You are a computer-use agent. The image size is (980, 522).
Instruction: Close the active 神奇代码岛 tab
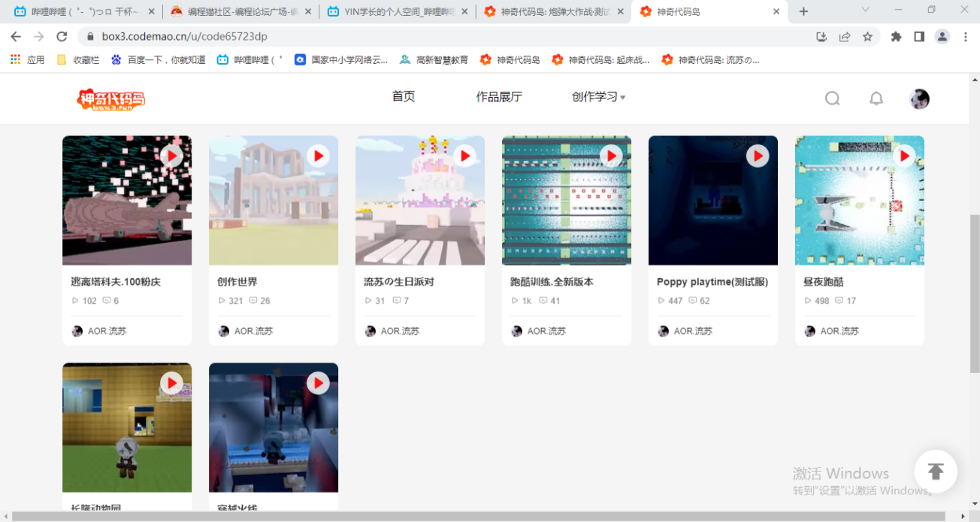[776, 11]
